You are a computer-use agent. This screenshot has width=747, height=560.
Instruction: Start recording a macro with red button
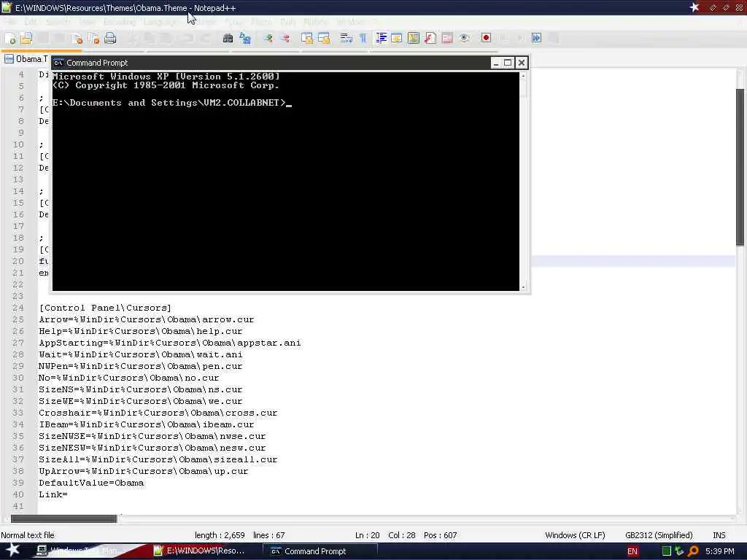(x=486, y=39)
